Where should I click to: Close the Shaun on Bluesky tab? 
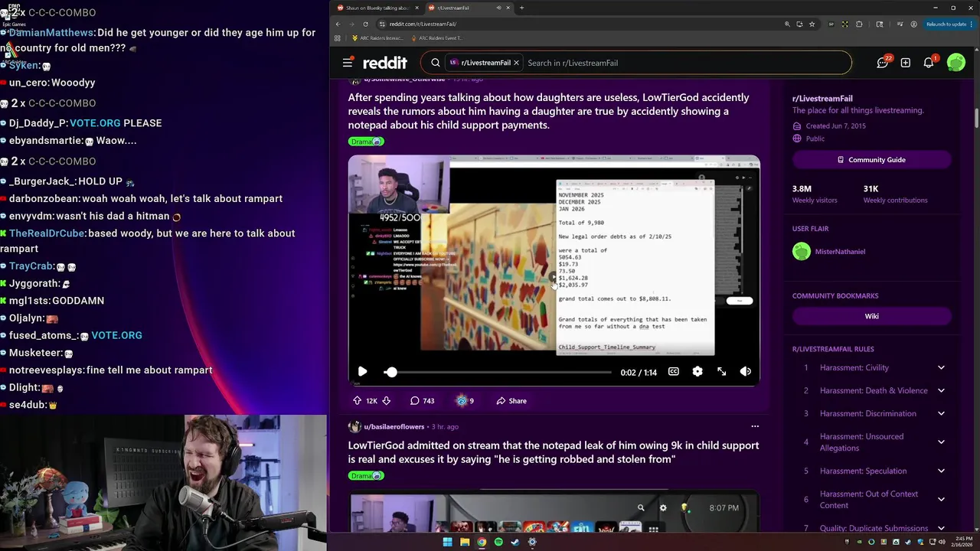tap(416, 8)
